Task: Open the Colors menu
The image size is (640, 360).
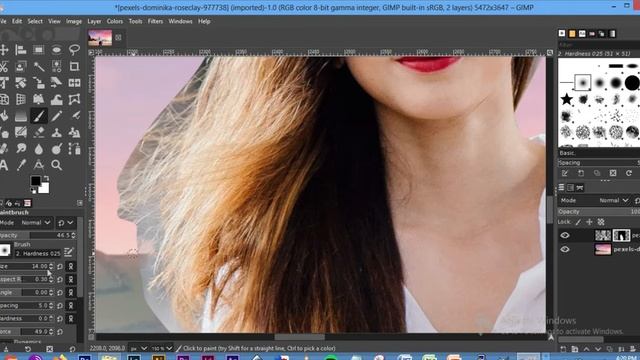Action: 115,21
